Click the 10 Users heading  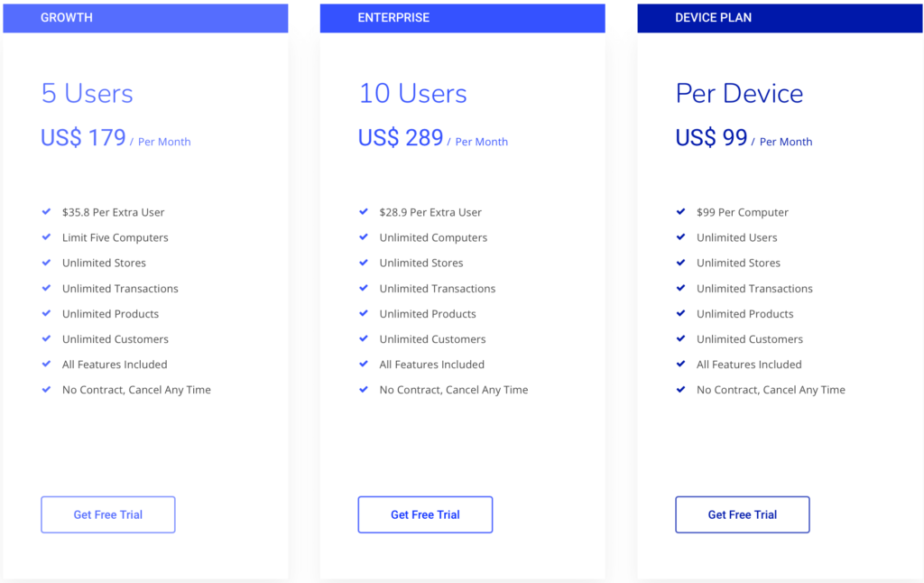(x=412, y=94)
